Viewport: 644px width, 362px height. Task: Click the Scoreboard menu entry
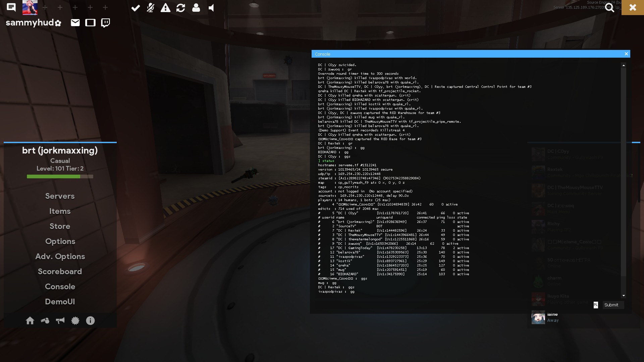click(60, 271)
